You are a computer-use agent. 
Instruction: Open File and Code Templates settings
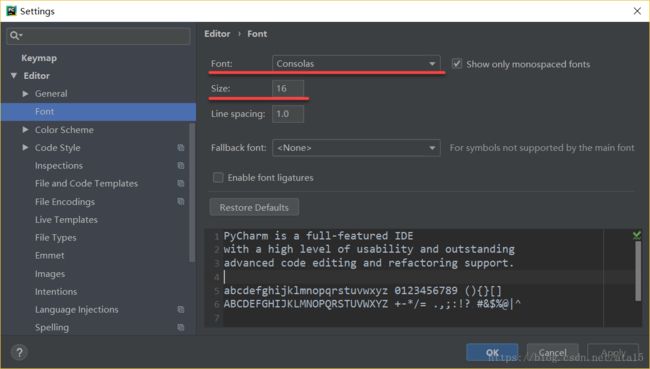tap(86, 183)
